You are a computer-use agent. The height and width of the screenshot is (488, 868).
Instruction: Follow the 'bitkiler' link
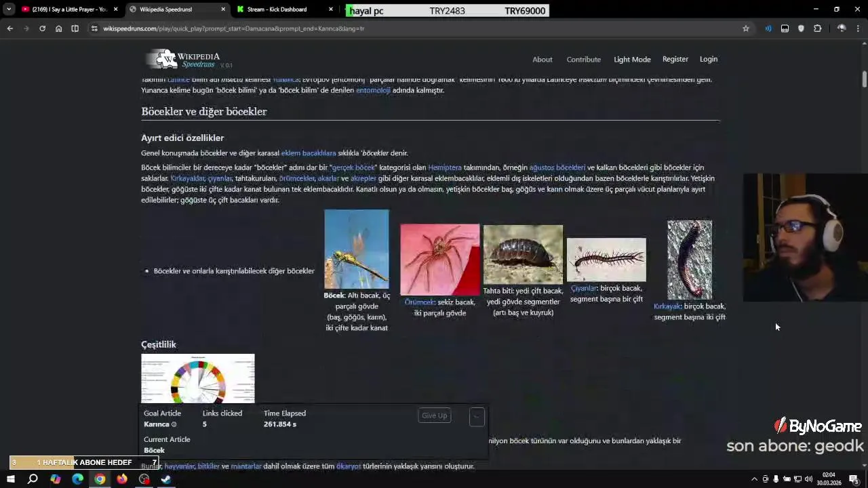point(209,466)
